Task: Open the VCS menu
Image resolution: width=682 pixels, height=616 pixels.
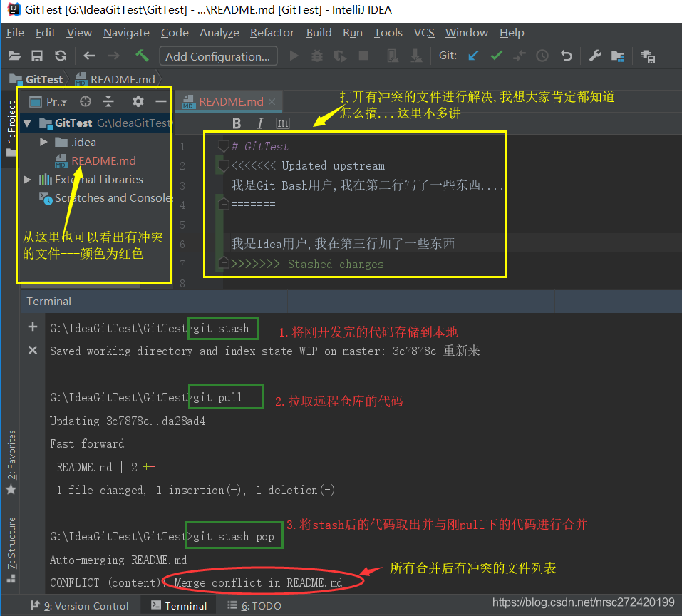Action: tap(424, 33)
